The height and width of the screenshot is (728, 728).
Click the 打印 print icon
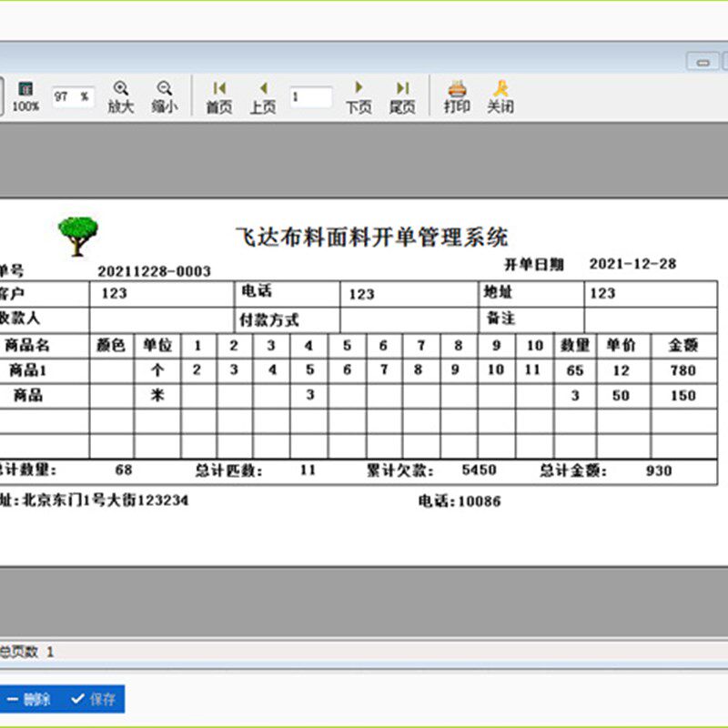point(455,96)
